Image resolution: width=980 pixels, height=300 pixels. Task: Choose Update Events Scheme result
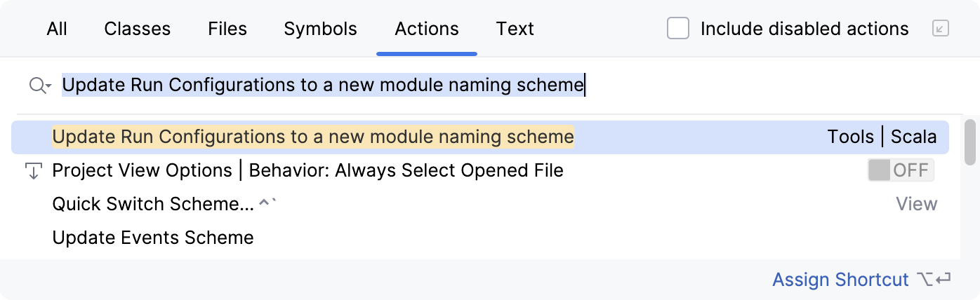[153, 238]
